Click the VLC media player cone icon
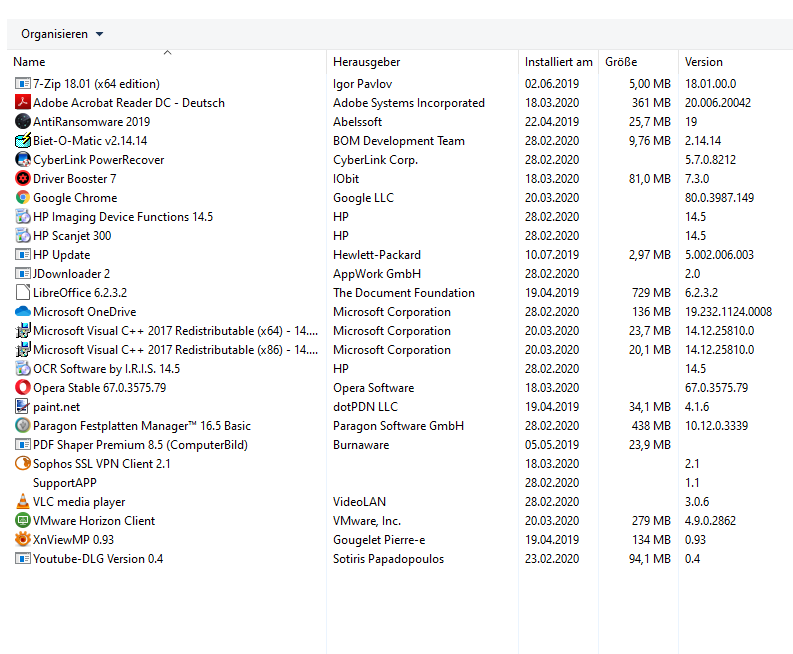 pyautogui.click(x=23, y=502)
